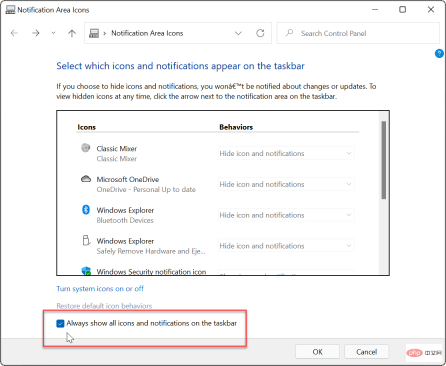This screenshot has width=446, height=366.
Task: Open recent locations chevron beside forward arrow
Action: tap(53, 33)
